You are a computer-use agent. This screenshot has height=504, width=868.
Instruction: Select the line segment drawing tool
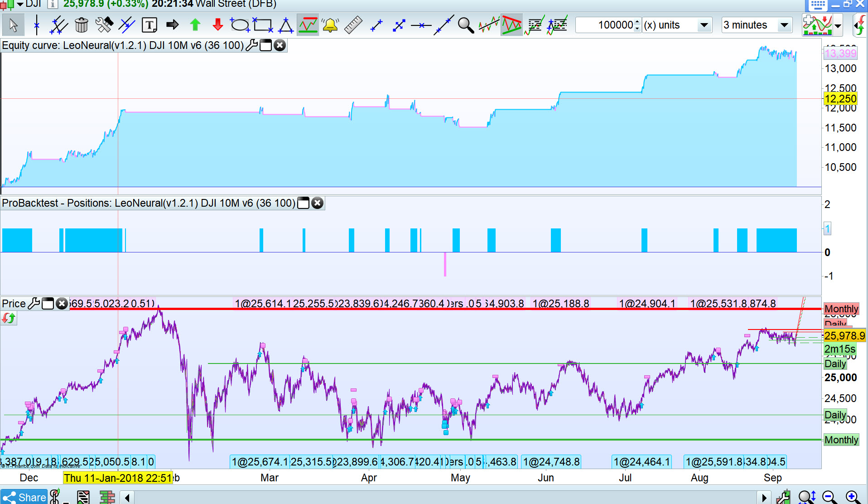coord(376,25)
